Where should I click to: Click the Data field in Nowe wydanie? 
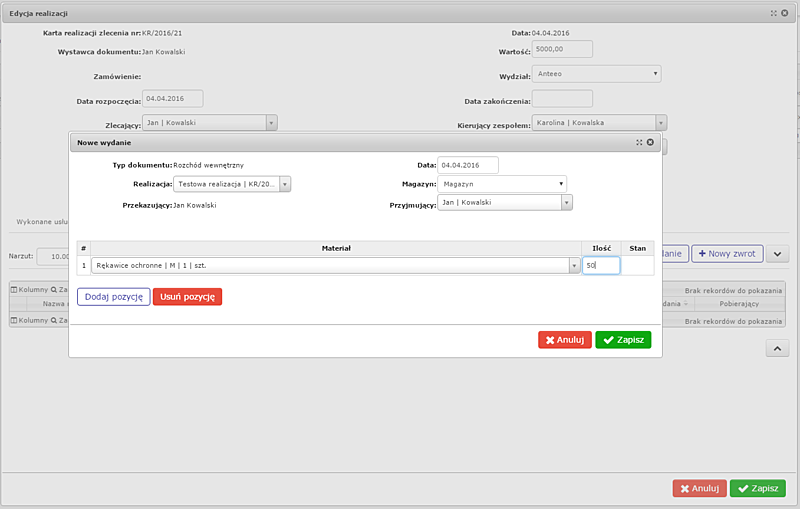point(468,165)
